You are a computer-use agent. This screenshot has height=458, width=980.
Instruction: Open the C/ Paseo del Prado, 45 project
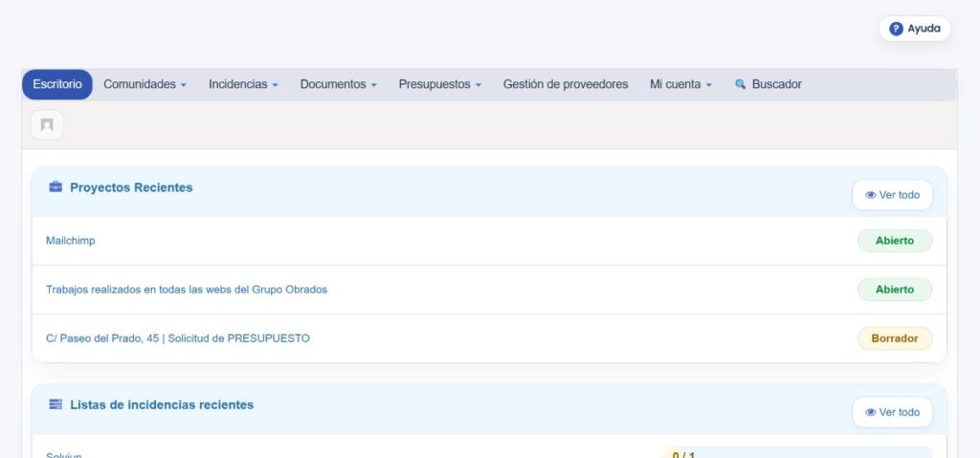click(x=177, y=338)
